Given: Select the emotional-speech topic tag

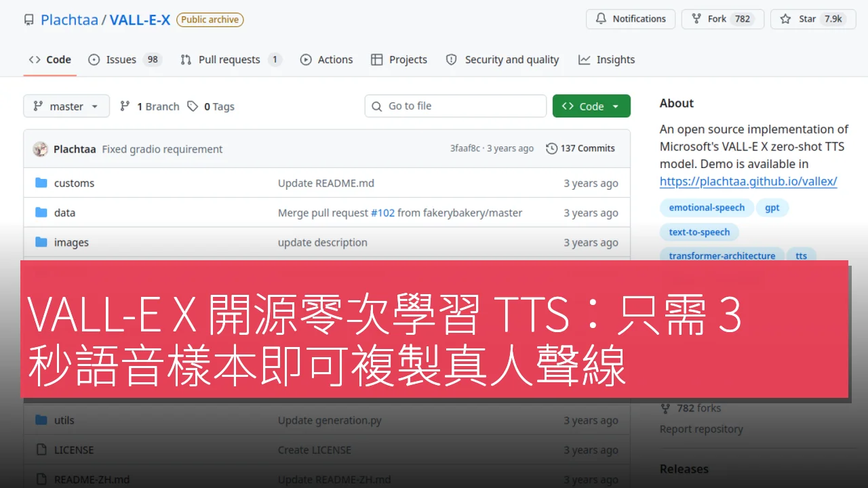Looking at the screenshot, I should (x=707, y=208).
